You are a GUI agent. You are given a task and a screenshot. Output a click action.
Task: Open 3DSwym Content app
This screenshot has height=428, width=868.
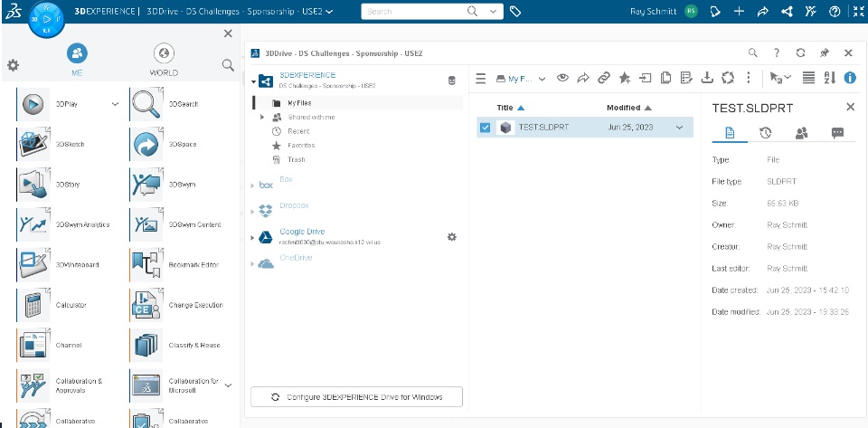[146, 224]
